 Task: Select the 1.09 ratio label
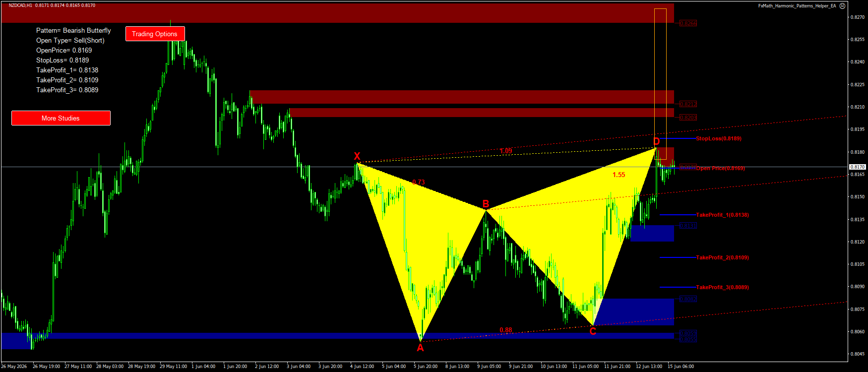click(506, 151)
